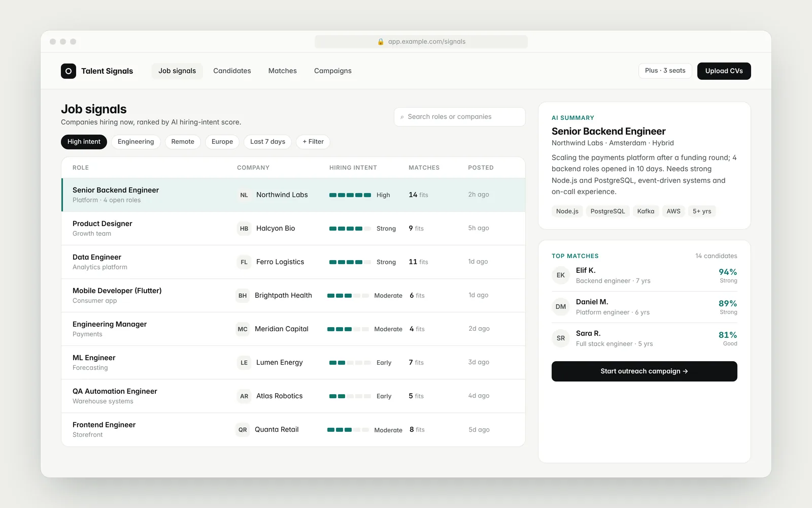The image size is (812, 508).
Task: Click Elif K.'s EK avatar
Action: tap(561, 275)
